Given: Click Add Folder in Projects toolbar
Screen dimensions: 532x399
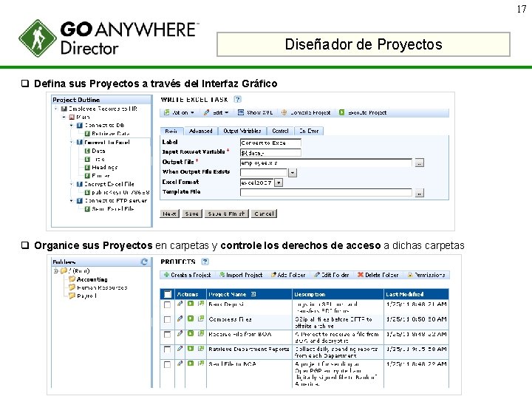Looking at the screenshot, I should 288,275.
